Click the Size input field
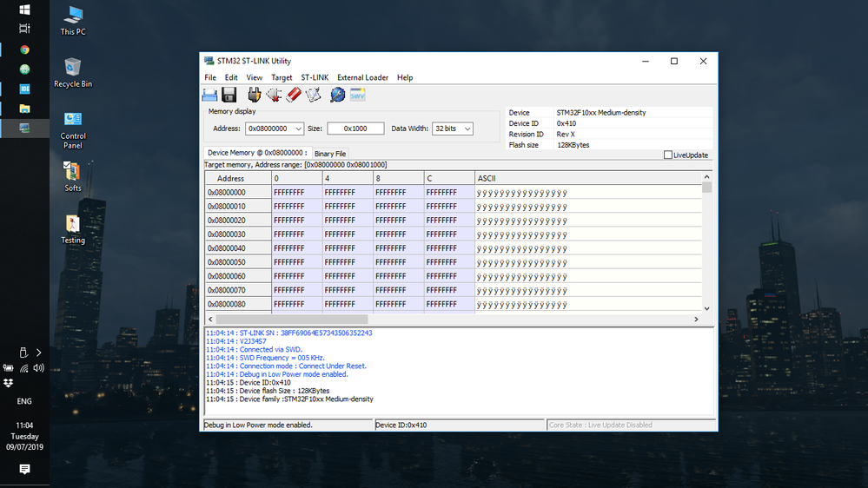The image size is (868, 488). coord(355,129)
